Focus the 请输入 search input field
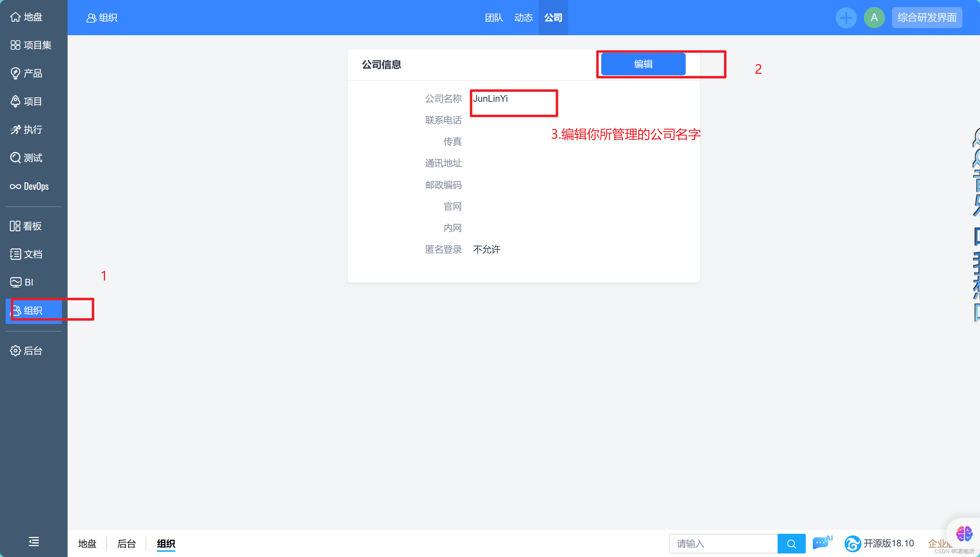The image size is (980, 557). pyautogui.click(x=723, y=544)
